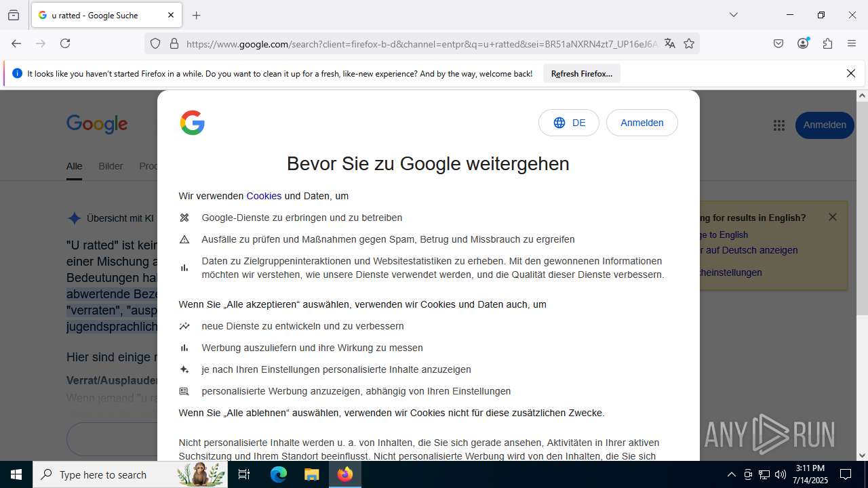Click Refresh Firefox... button
Screen dimensions: 868x488
pyautogui.click(x=582, y=74)
